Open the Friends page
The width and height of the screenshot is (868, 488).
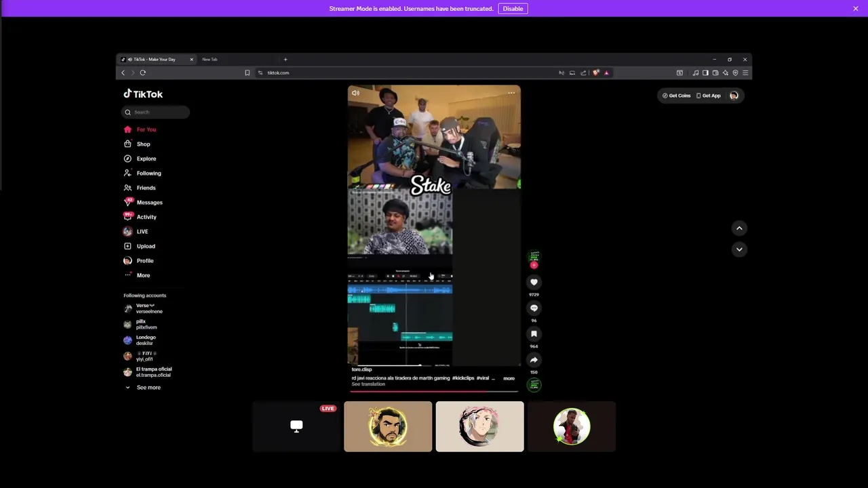(140, 188)
